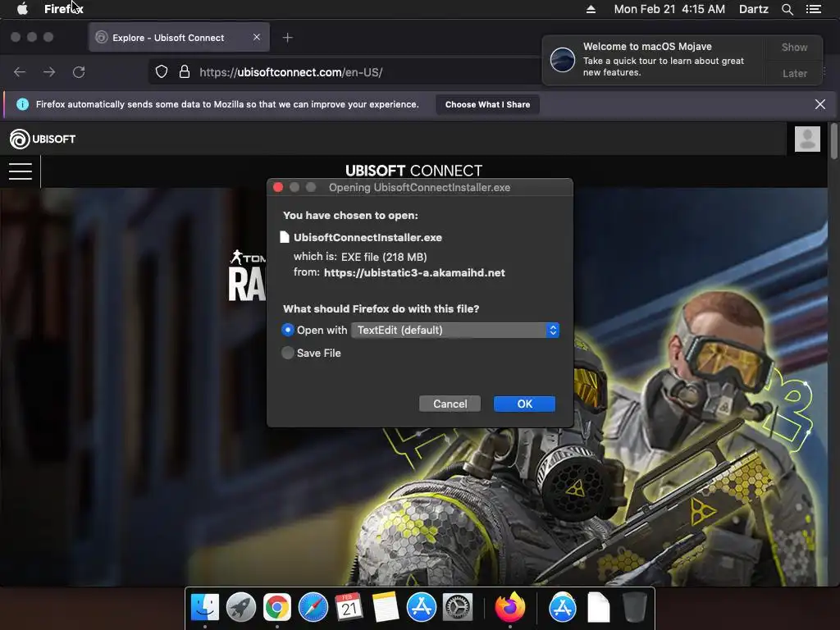840x630 pixels.
Task: Open the App Store icon next to Notes
Action: point(421,607)
